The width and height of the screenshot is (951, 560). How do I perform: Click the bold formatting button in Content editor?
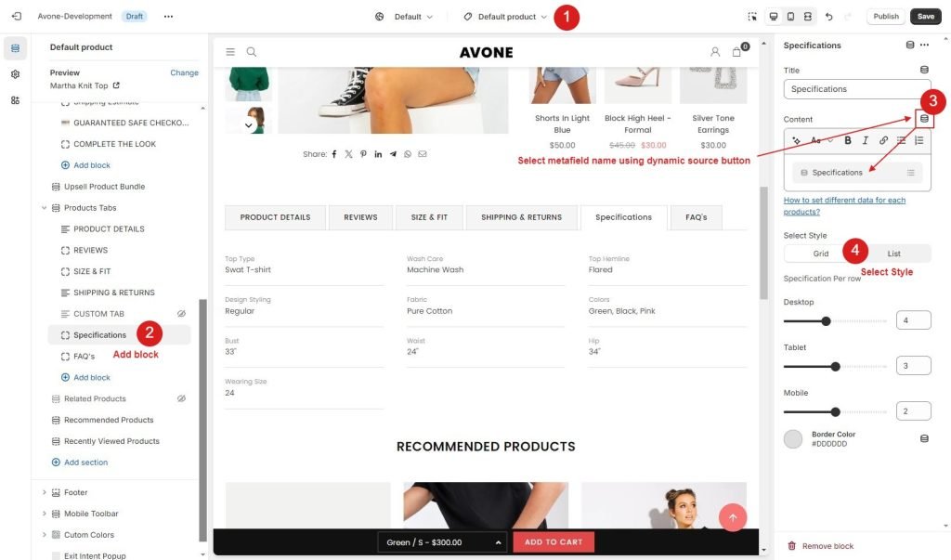(x=847, y=140)
